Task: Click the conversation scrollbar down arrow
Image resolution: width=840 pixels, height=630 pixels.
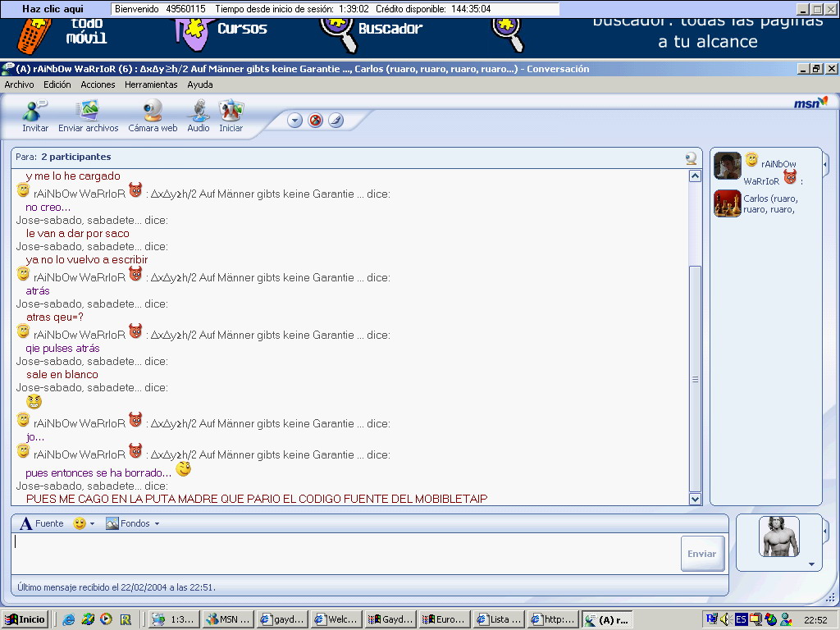Action: (695, 500)
